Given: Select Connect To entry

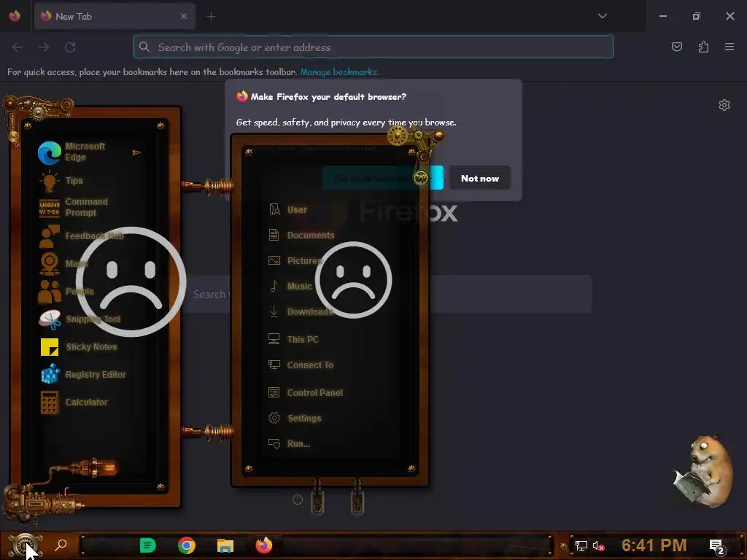Looking at the screenshot, I should [301, 365].
